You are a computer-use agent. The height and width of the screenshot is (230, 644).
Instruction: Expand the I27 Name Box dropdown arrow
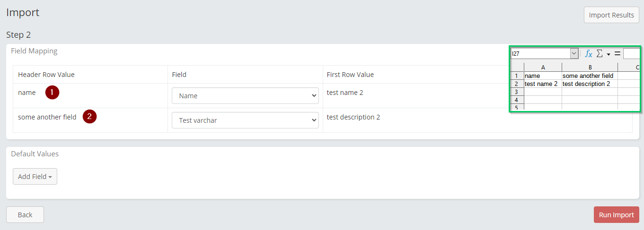click(574, 54)
